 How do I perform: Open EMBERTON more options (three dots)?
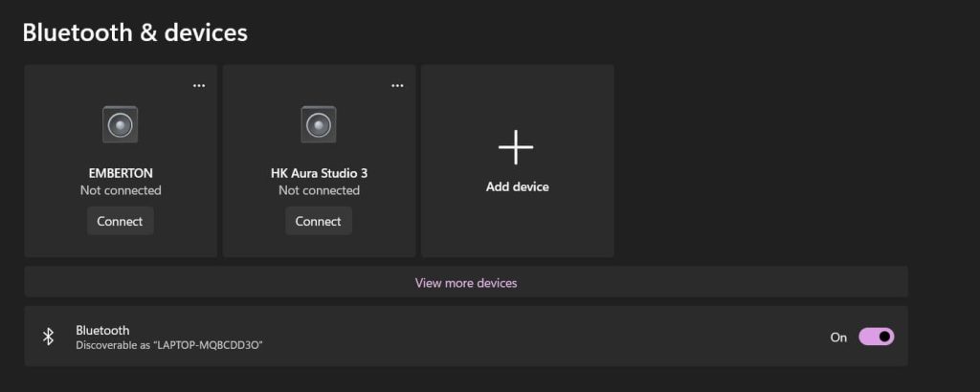coord(199,85)
